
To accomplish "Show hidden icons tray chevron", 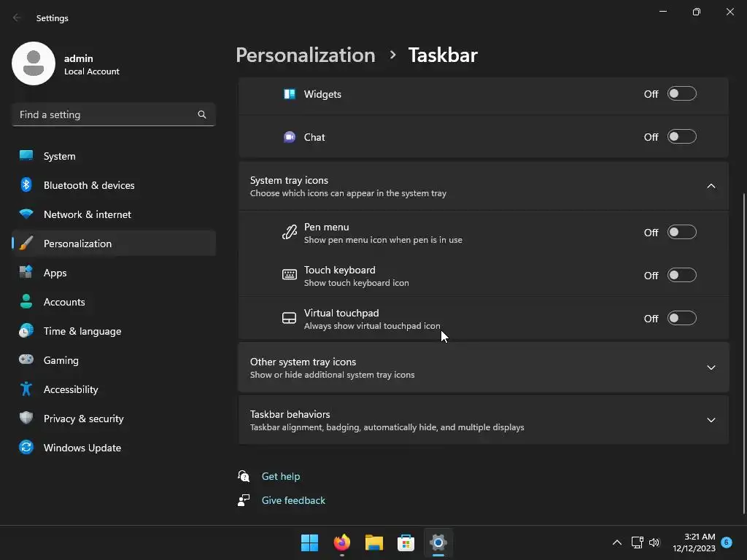I will tap(617, 542).
